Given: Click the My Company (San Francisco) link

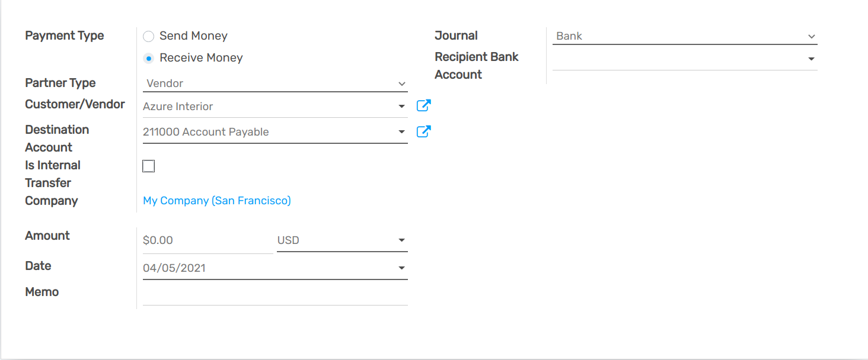Looking at the screenshot, I should [x=216, y=200].
